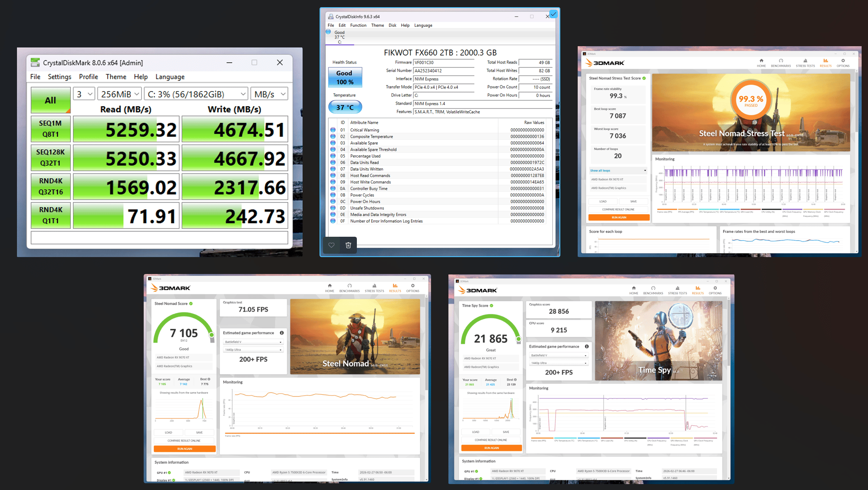Click the blue disk status icon above Good 37 °C

[x=328, y=31]
